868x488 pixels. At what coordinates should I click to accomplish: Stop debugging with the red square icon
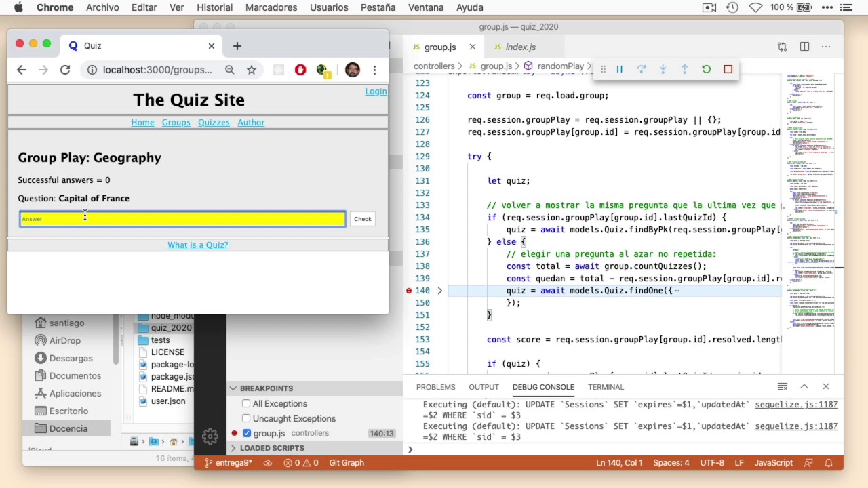(728, 69)
